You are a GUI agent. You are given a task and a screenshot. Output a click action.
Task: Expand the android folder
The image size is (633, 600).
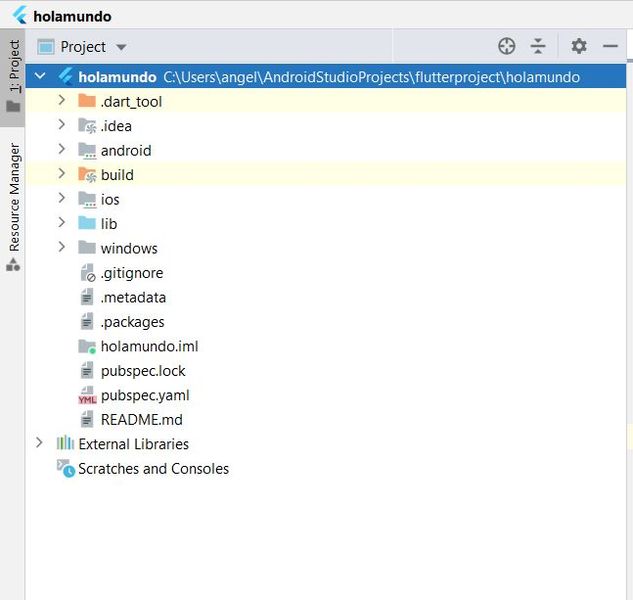(61, 149)
